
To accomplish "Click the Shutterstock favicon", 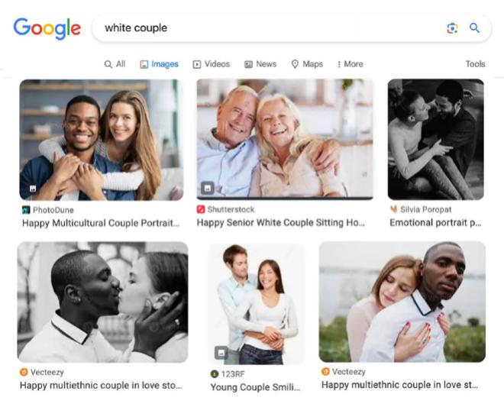I will 201,209.
